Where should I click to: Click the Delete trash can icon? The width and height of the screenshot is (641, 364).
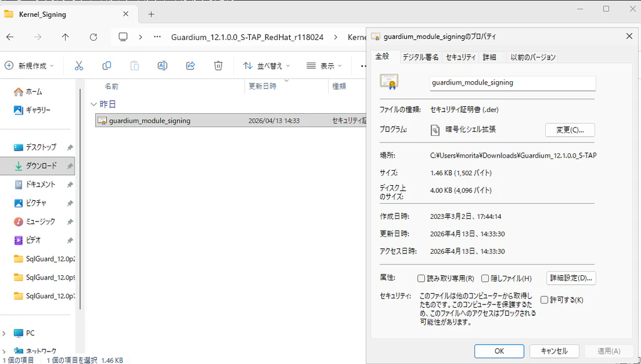coord(218,66)
